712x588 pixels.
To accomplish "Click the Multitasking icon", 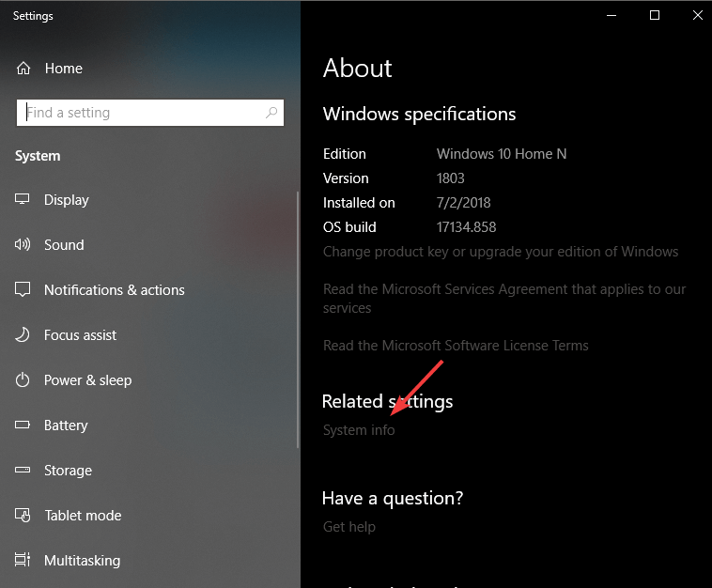I will coord(23,560).
